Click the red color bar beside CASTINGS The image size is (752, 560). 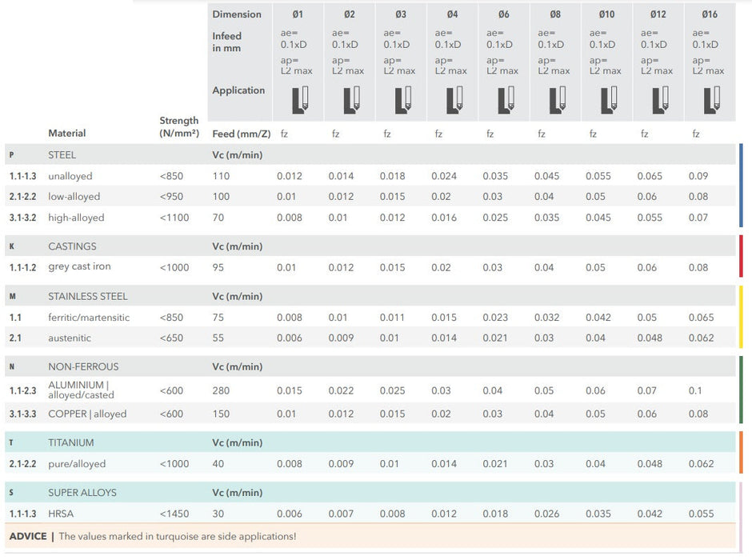point(742,257)
